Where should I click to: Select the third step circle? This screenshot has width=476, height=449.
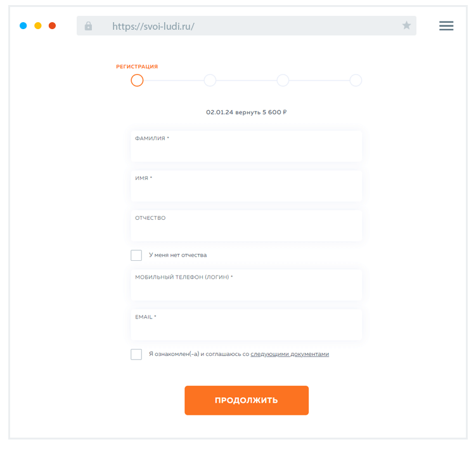tap(283, 80)
